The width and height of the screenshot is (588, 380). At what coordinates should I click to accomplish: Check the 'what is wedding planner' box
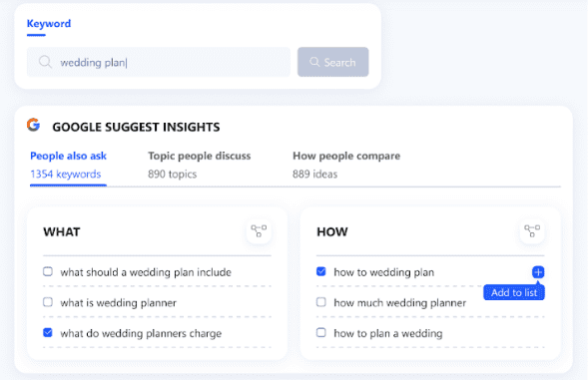48,302
